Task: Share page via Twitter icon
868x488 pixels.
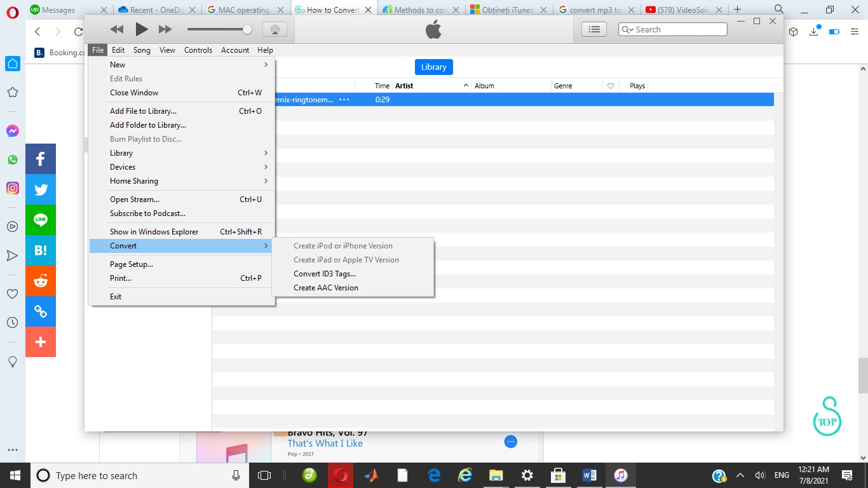Action: point(41,189)
